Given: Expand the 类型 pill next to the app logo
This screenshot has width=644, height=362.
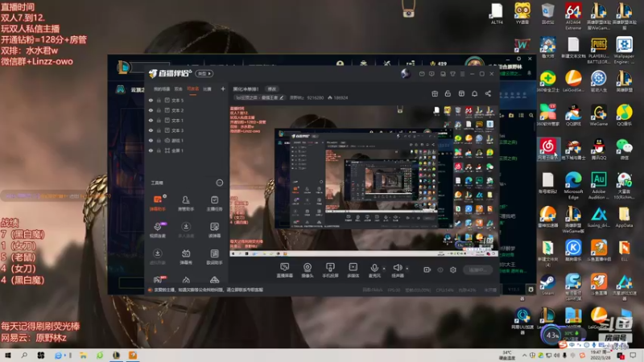Looking at the screenshot, I should click(x=204, y=73).
